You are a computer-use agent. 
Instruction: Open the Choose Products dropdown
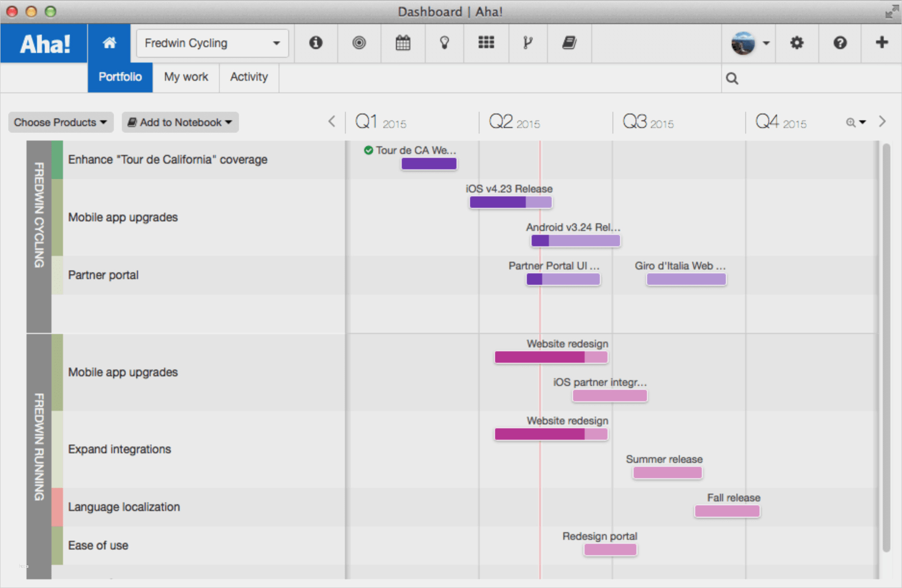pyautogui.click(x=61, y=122)
